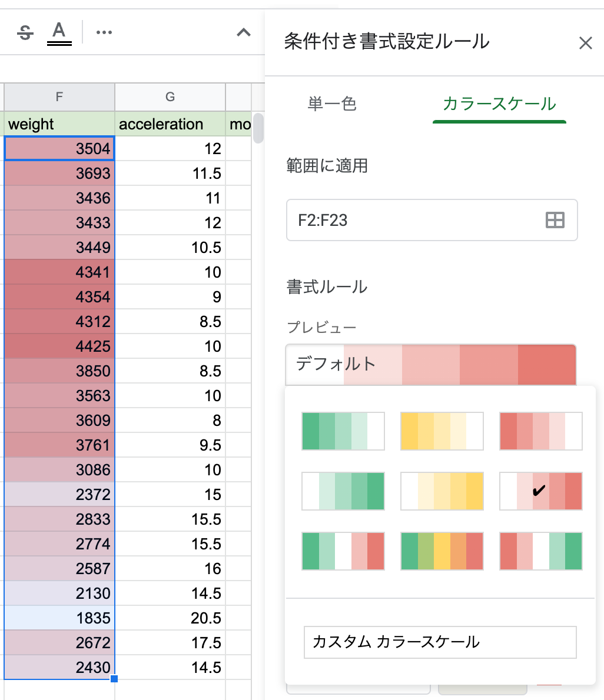The height and width of the screenshot is (700, 604).
Task: Click the カスタム カラースケール button
Action: (x=440, y=642)
